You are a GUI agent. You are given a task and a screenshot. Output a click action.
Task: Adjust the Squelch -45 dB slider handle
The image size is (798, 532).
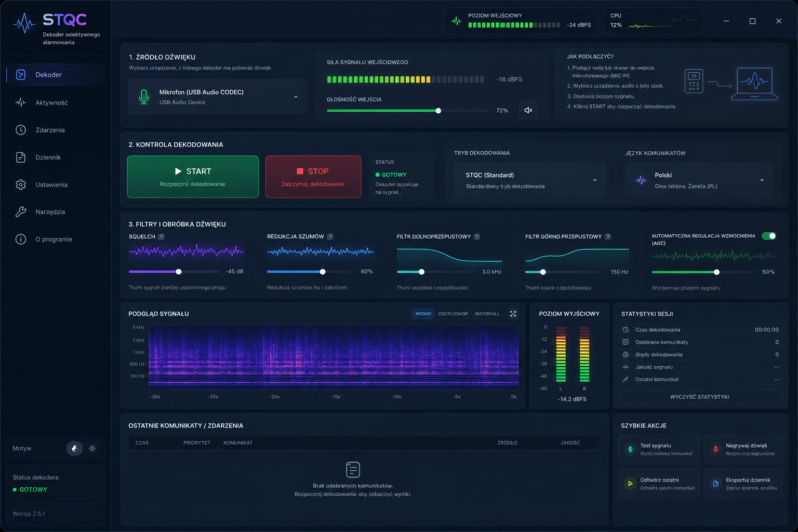click(179, 272)
